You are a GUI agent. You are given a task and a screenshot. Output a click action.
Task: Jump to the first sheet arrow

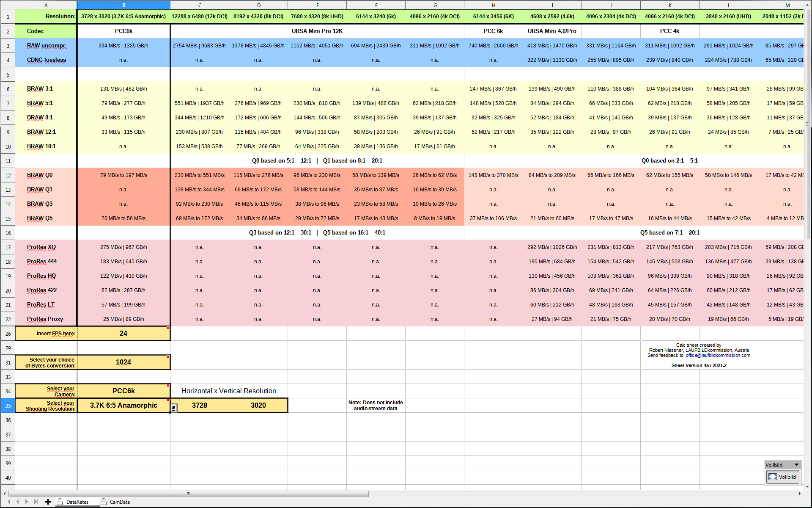coord(8,502)
